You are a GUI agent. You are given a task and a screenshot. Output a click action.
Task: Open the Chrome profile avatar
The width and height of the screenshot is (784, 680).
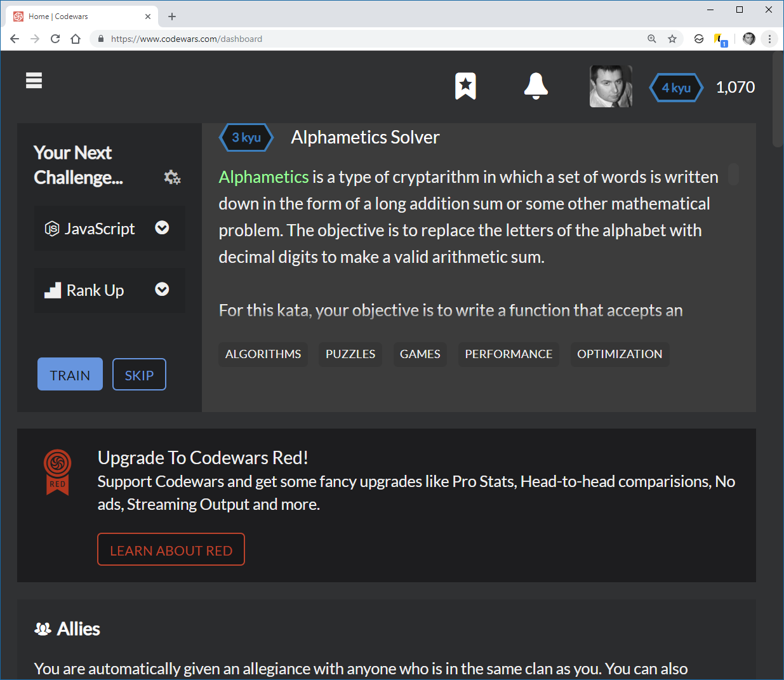coord(749,39)
